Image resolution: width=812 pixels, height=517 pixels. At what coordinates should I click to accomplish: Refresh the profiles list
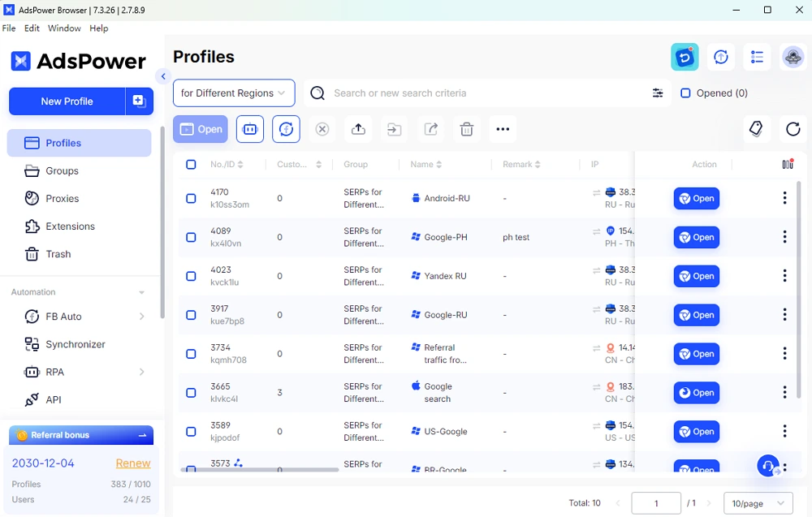pos(793,129)
